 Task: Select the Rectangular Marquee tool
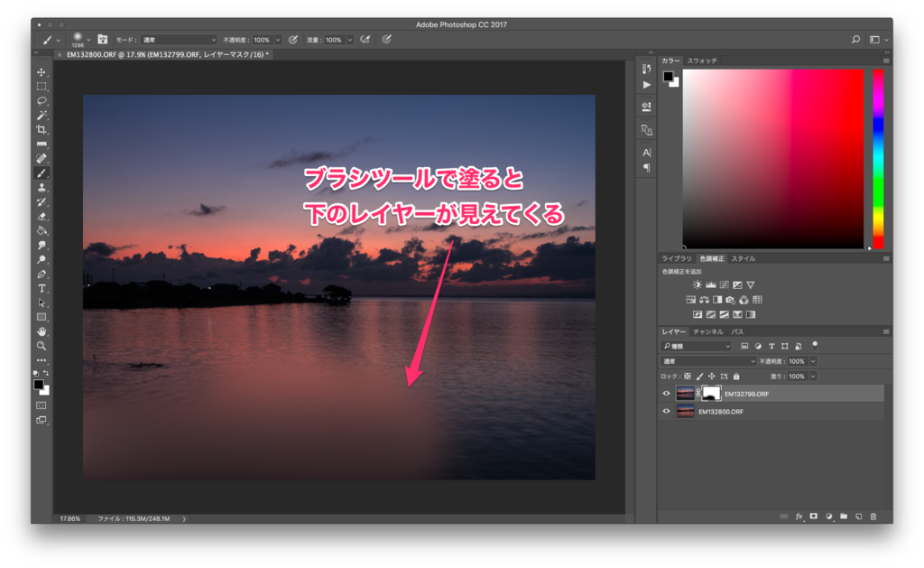[42, 87]
